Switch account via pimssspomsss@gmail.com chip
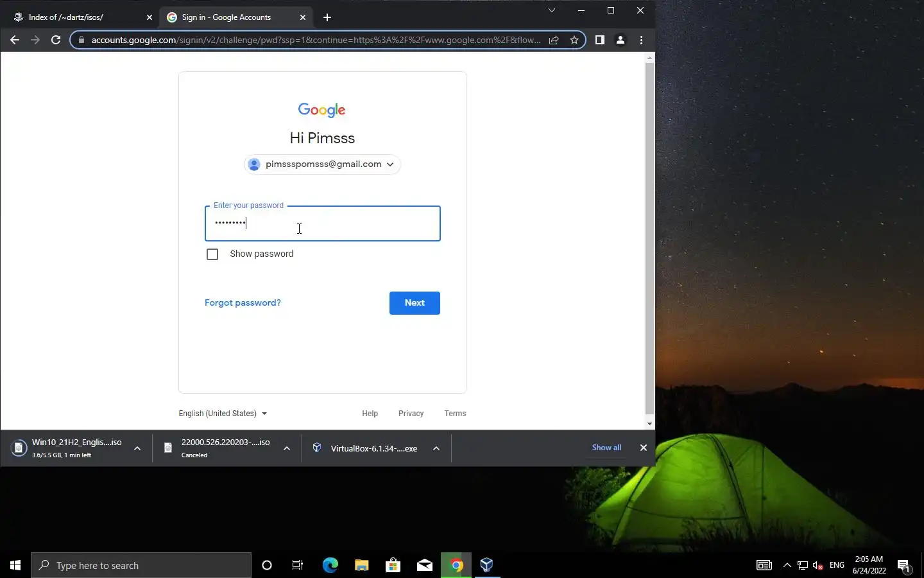Screen dimensions: 924x578 tap(322, 164)
